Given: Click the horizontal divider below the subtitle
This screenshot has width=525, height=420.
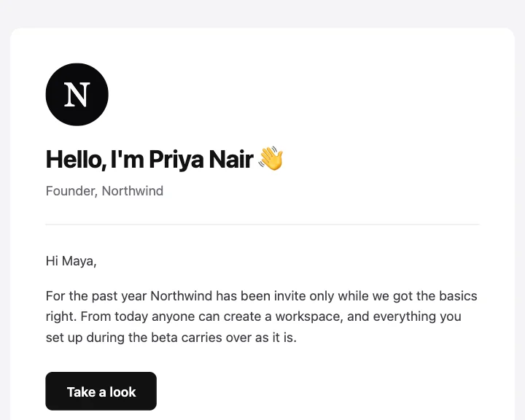Looking at the screenshot, I should [x=262, y=224].
